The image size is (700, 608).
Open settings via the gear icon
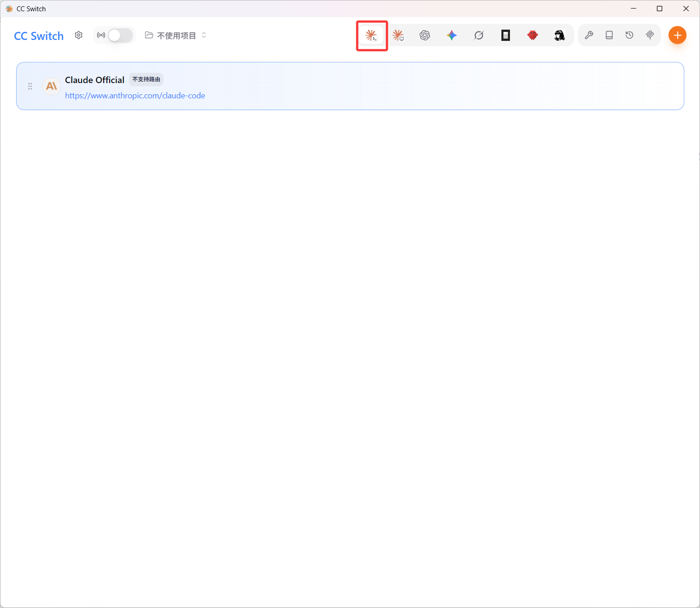[x=79, y=35]
